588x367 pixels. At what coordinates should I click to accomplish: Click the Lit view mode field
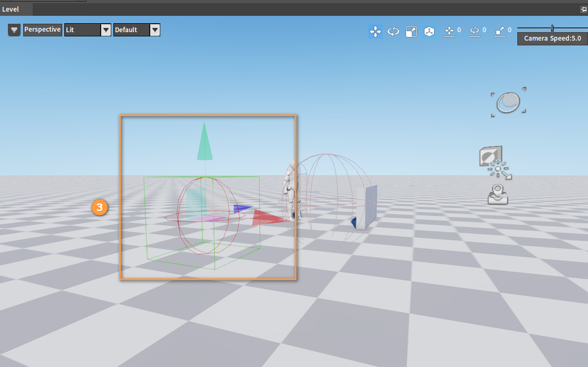tap(82, 30)
